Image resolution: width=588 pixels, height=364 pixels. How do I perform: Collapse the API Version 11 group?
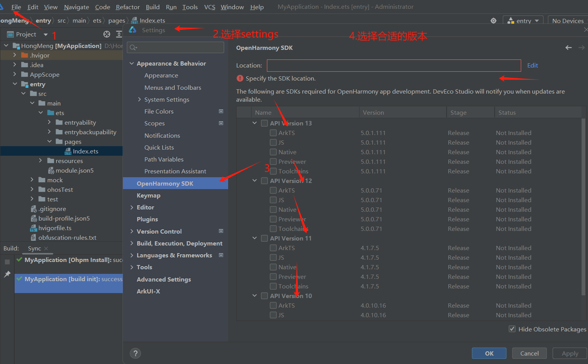[x=255, y=238]
